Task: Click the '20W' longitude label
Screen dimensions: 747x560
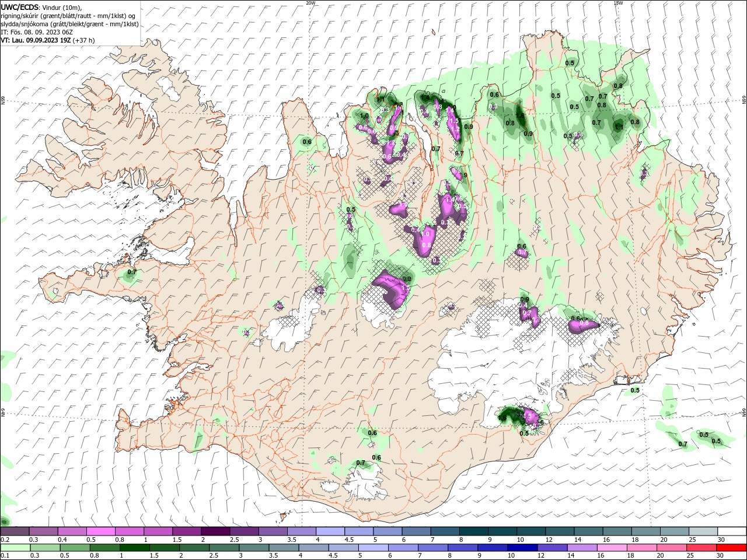Action: click(x=310, y=3)
